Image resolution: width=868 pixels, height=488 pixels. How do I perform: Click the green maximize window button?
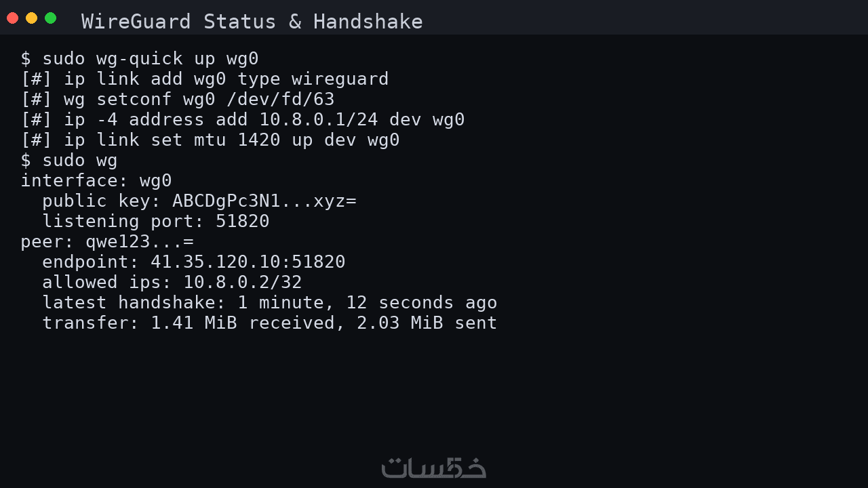[x=50, y=18]
